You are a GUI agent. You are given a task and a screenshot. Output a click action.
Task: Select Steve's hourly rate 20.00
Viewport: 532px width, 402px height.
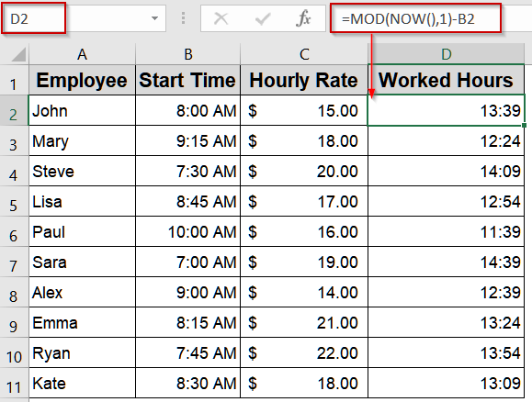click(304, 171)
